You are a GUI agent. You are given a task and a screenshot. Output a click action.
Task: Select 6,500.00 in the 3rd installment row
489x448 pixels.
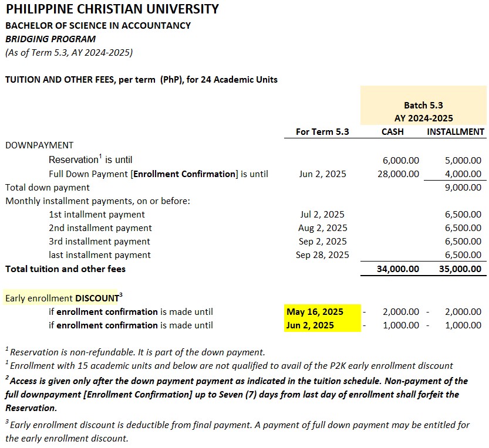coord(463,242)
